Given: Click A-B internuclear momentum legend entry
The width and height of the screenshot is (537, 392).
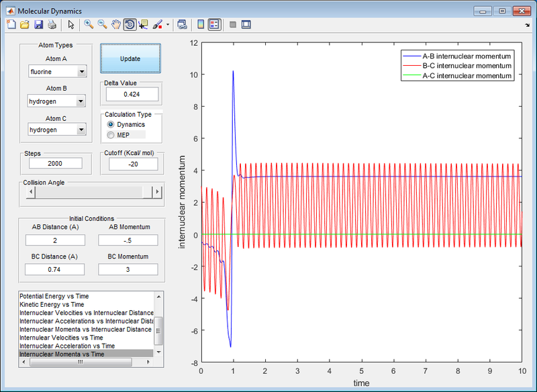Looking at the screenshot, I should pyautogui.click(x=457, y=56).
